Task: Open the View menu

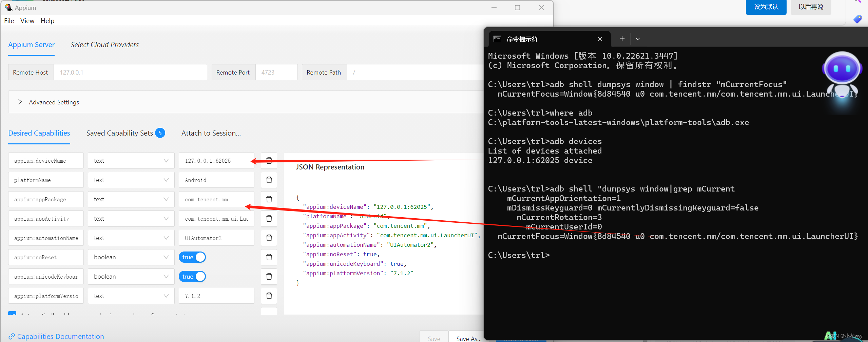Action: pyautogui.click(x=27, y=21)
